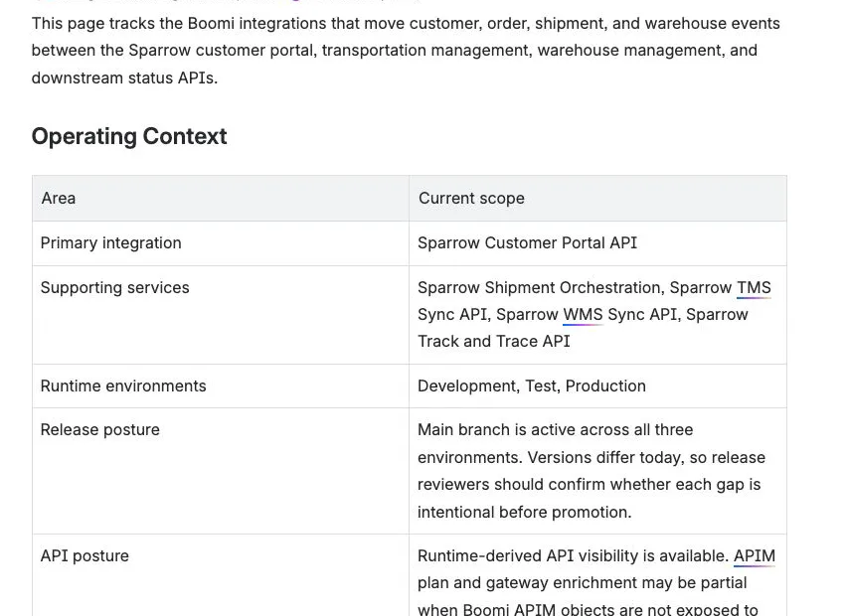Click 'Track and Trace API' text
This screenshot has width=845, height=616.
point(494,342)
